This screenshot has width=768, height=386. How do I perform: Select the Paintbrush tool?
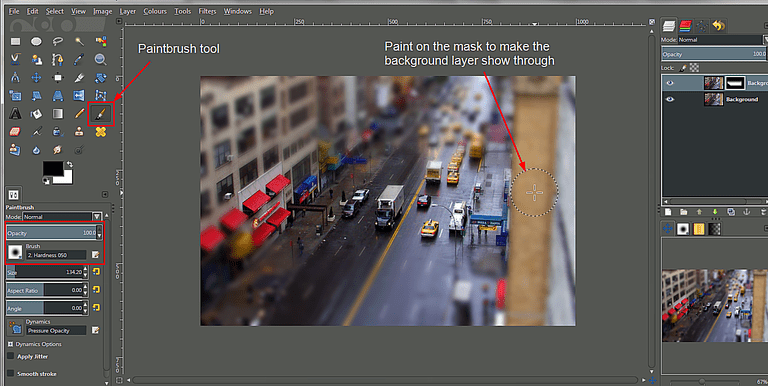(x=101, y=114)
